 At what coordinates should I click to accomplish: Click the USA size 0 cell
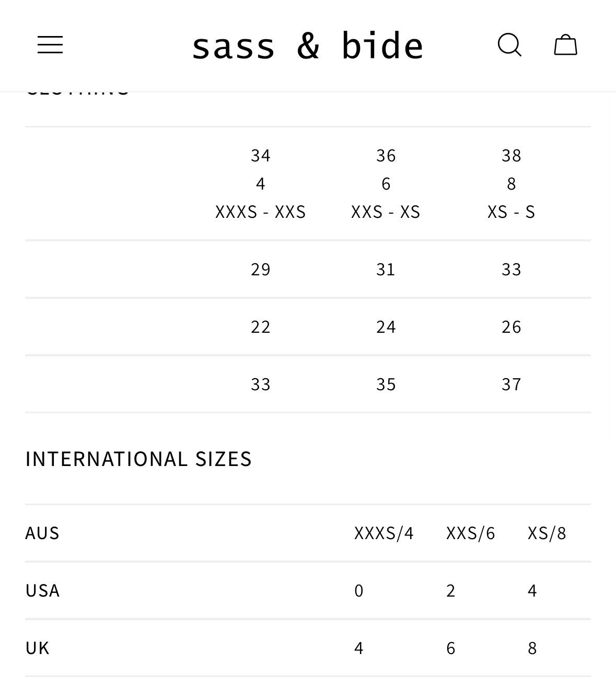(x=359, y=591)
